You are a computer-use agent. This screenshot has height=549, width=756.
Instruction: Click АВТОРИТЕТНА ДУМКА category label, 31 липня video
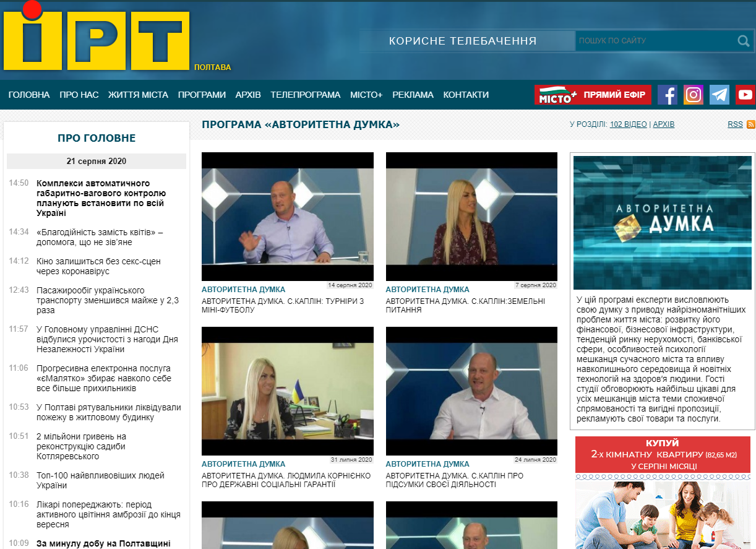tap(243, 464)
